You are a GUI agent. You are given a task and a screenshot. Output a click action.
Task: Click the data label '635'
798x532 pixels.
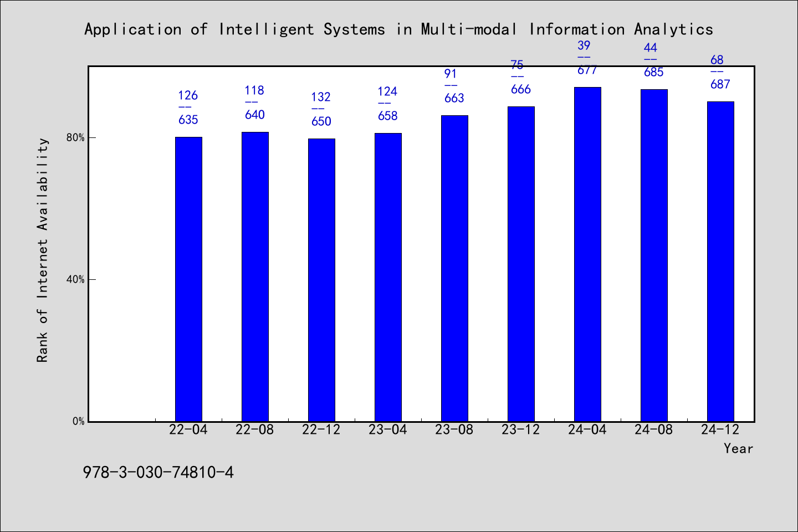coord(188,120)
